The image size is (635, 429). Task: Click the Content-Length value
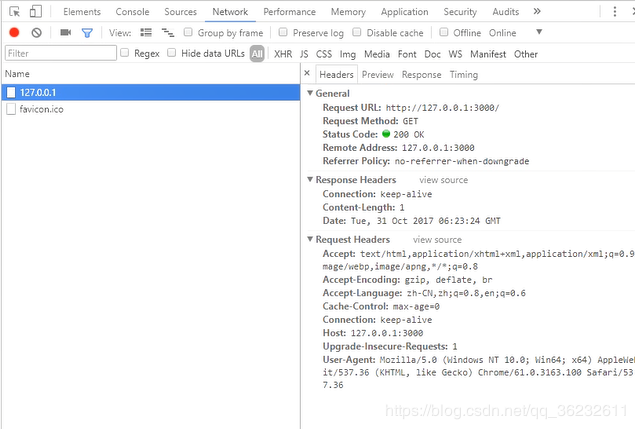click(402, 208)
